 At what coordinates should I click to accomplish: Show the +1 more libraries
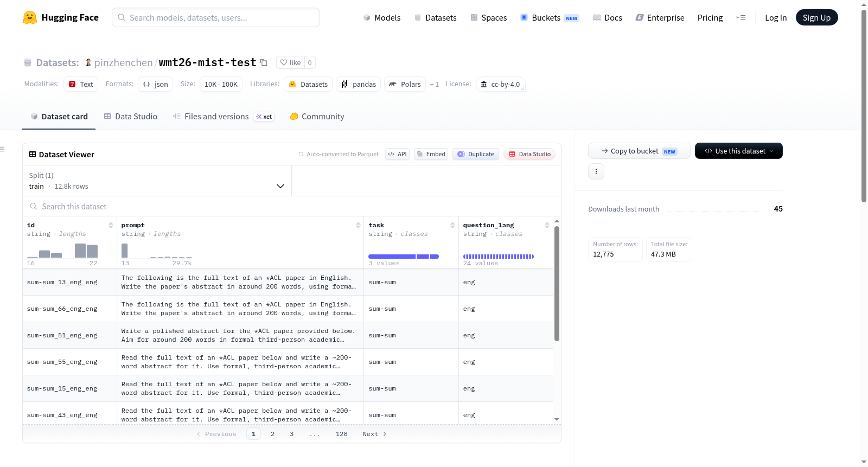[x=435, y=84]
